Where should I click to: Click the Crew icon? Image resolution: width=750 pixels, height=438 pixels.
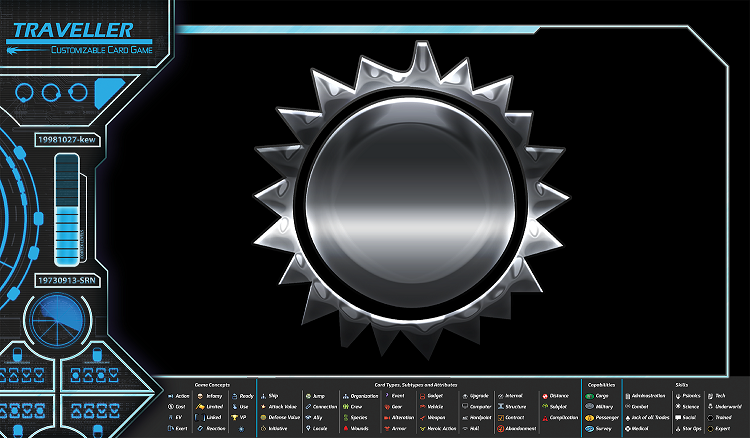coord(345,406)
